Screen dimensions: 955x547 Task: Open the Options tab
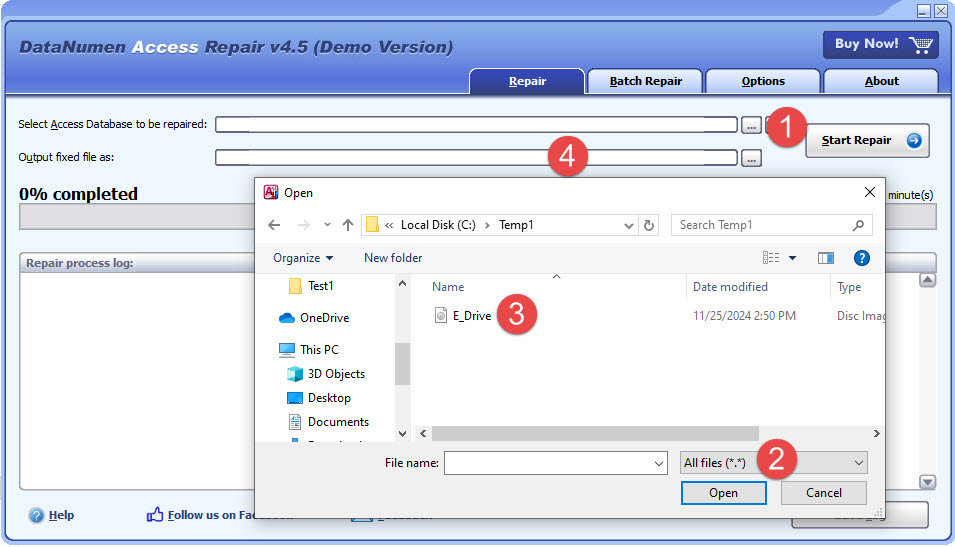pos(763,81)
